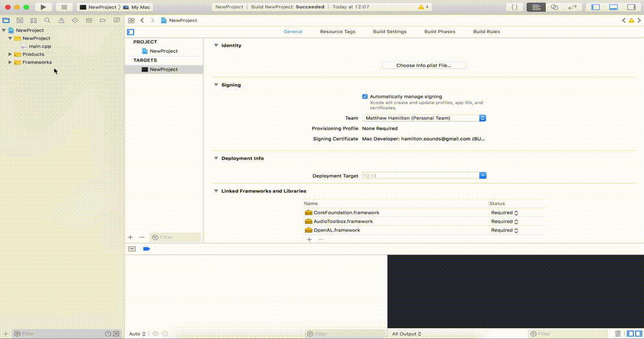Uncheck Automatically manage signing
Image resolution: width=644 pixels, height=339 pixels.
[x=365, y=97]
